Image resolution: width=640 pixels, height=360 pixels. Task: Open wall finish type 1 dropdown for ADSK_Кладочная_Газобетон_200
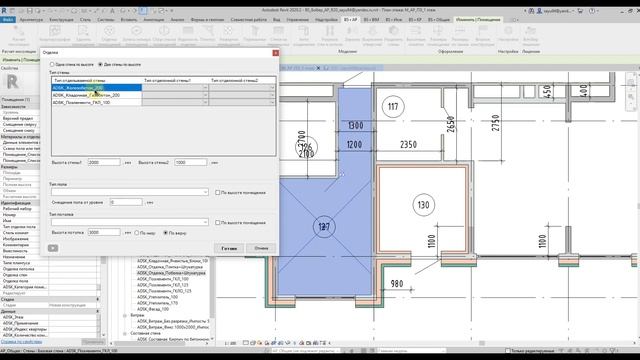click(x=205, y=95)
